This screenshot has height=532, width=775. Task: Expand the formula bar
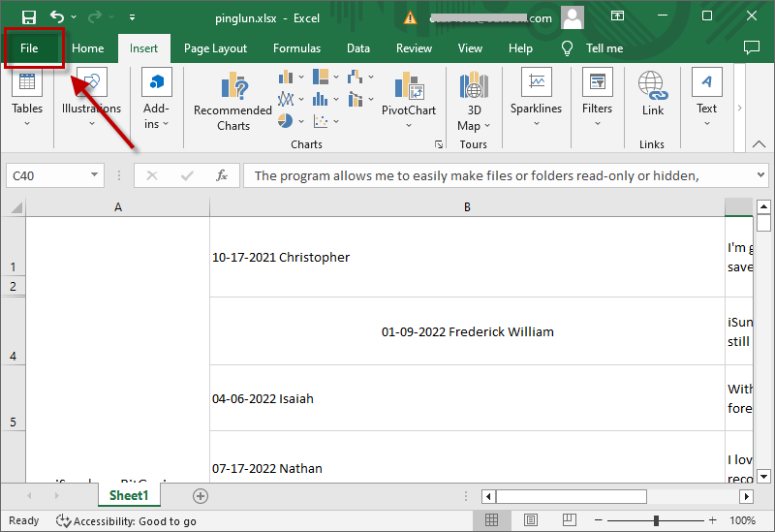[x=760, y=174]
